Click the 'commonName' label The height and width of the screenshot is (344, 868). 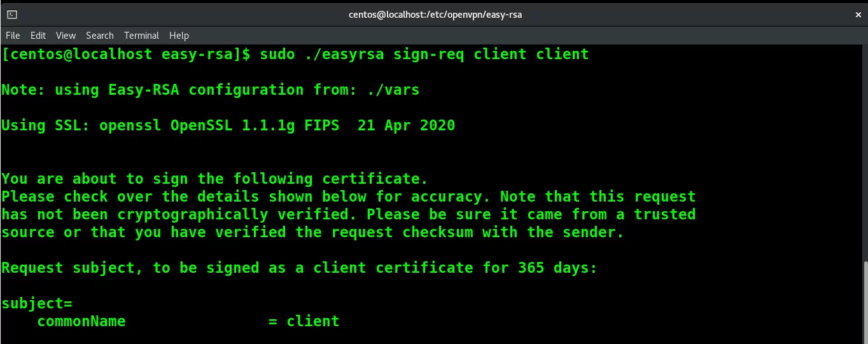point(81,322)
